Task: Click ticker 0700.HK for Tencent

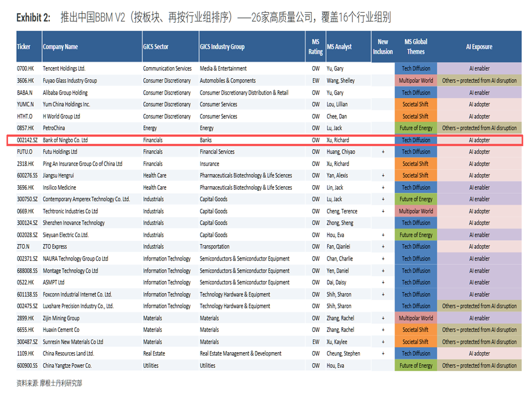Action: [x=26, y=69]
